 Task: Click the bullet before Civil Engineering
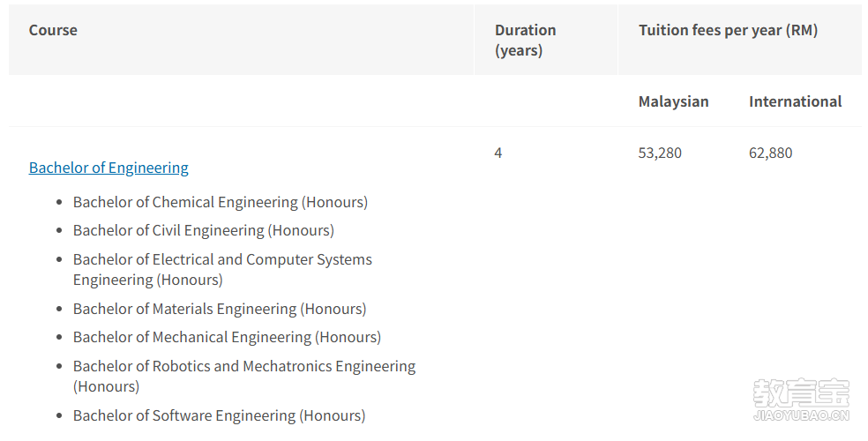coord(59,231)
